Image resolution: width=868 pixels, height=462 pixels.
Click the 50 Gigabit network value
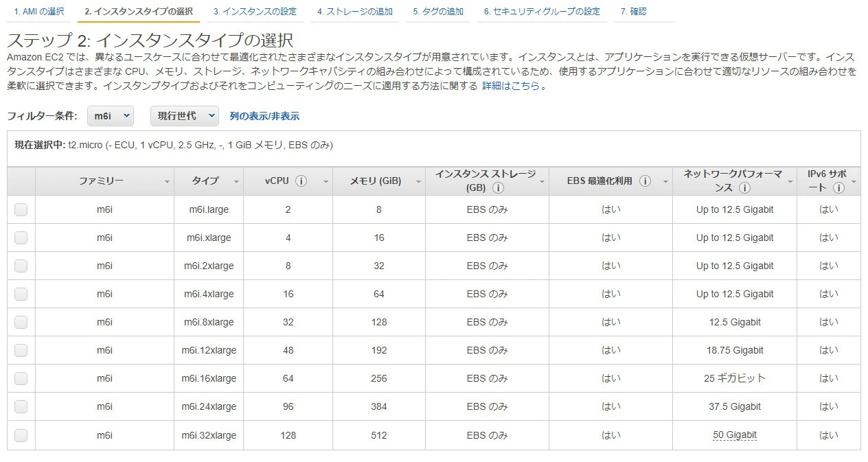tap(735, 435)
